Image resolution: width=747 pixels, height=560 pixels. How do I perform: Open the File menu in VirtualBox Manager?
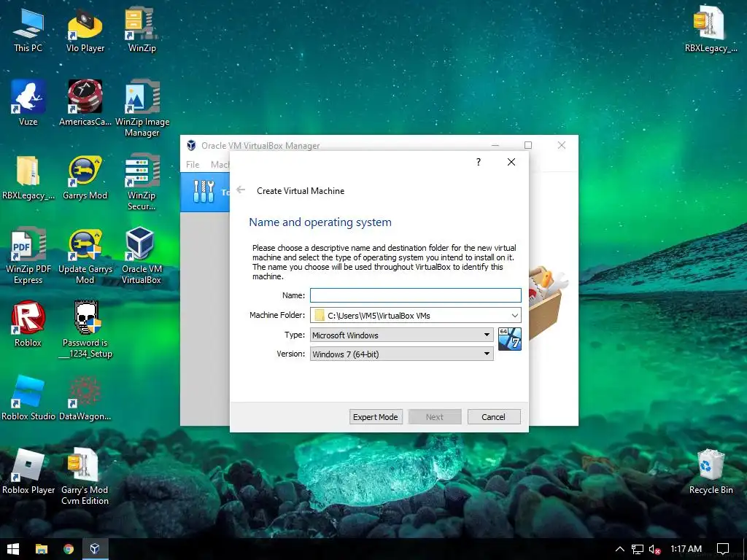point(193,164)
